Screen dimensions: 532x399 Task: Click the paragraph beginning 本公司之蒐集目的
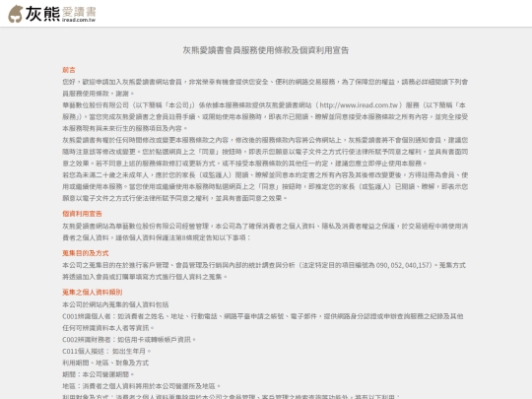[264, 271]
